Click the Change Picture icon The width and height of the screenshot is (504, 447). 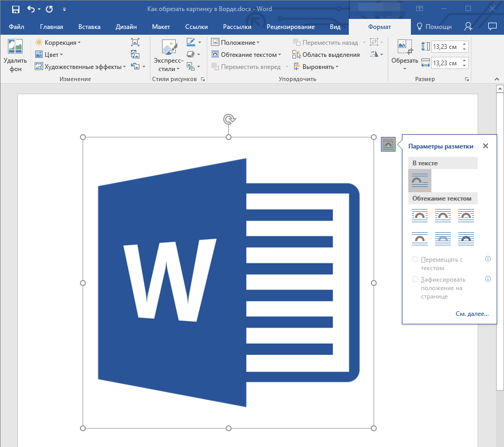tap(135, 54)
